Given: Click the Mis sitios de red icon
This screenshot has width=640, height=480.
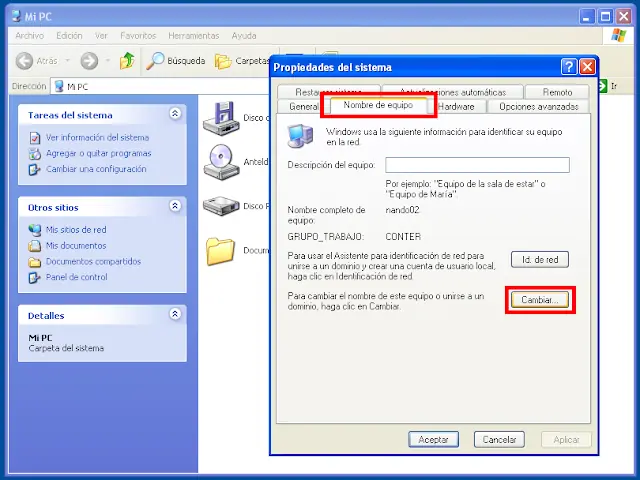Looking at the screenshot, I should click(x=35, y=230).
